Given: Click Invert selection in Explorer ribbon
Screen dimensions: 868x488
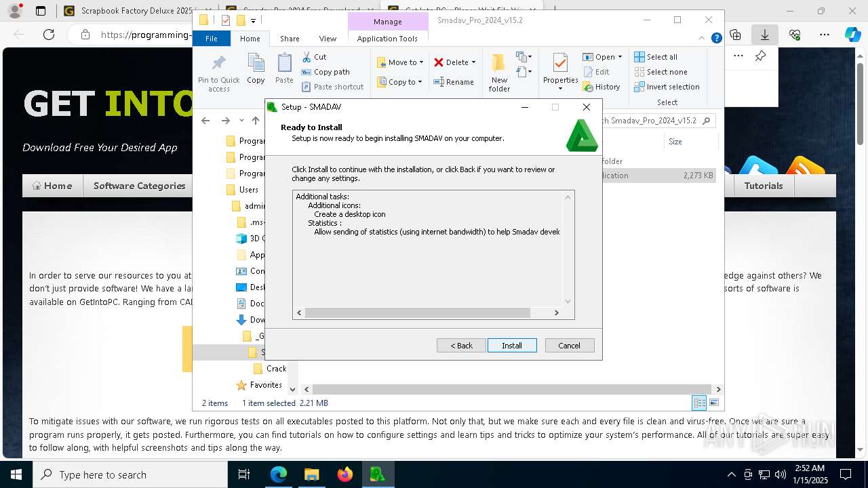Looking at the screenshot, I should click(x=667, y=87).
